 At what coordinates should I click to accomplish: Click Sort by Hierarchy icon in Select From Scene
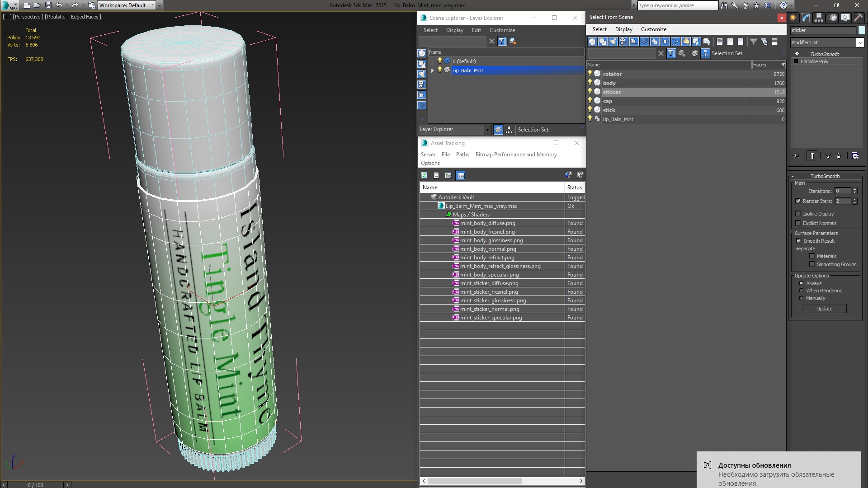tap(705, 53)
